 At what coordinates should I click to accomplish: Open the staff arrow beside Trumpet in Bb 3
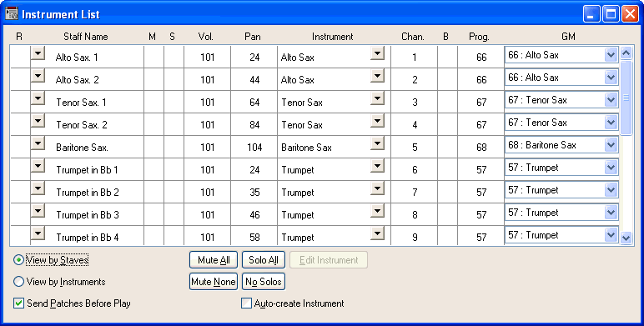click(x=38, y=211)
